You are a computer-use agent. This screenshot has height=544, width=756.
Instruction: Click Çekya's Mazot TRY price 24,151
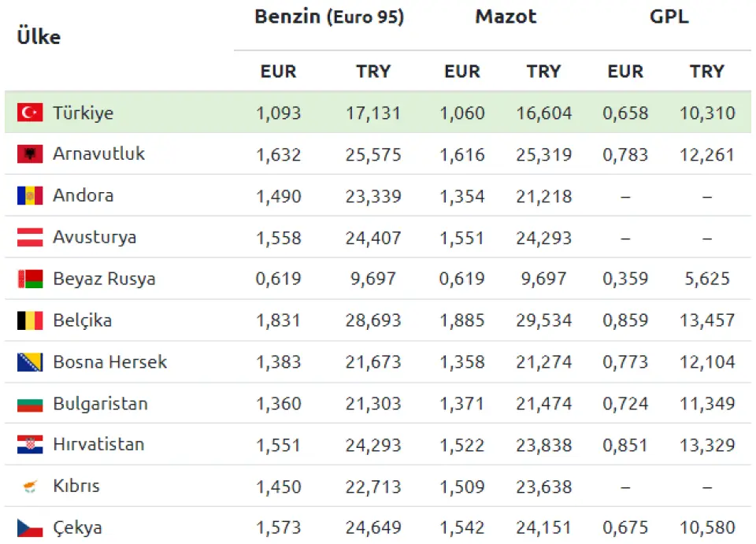pyautogui.click(x=544, y=527)
